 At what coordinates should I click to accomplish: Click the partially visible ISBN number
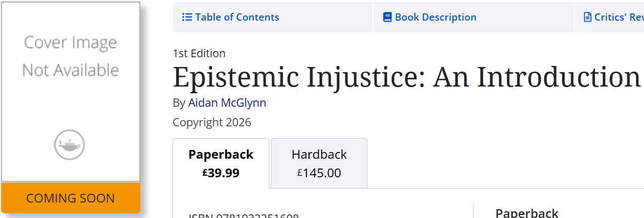coord(244,216)
